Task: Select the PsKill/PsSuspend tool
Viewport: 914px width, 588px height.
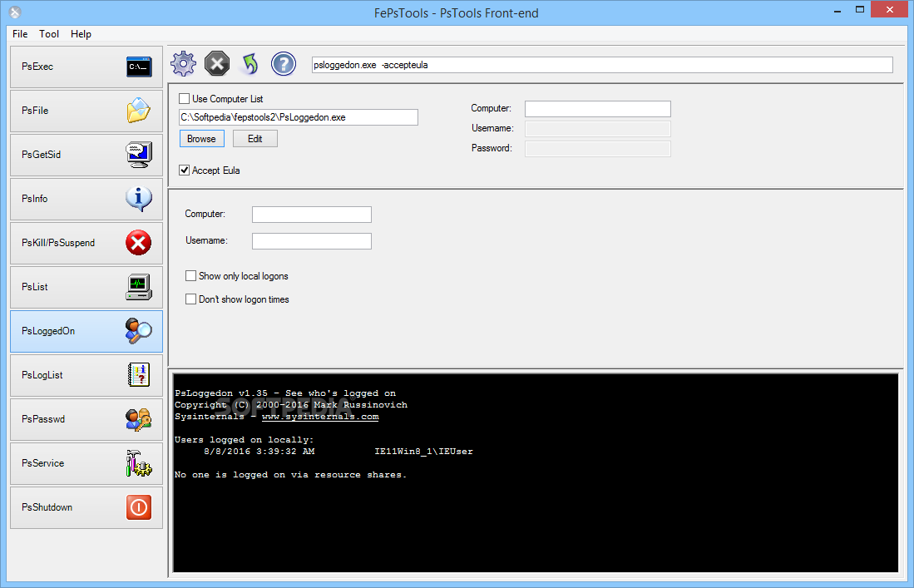Action: point(86,243)
